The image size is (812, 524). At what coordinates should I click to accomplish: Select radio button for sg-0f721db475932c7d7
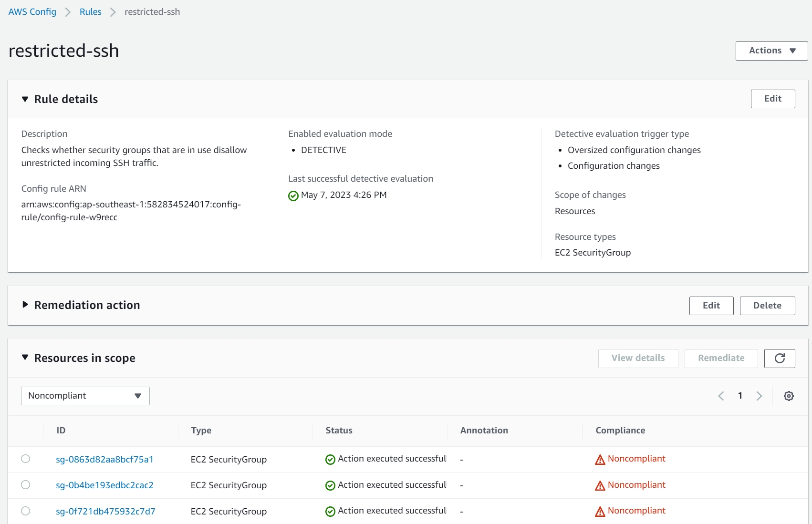tap(26, 511)
